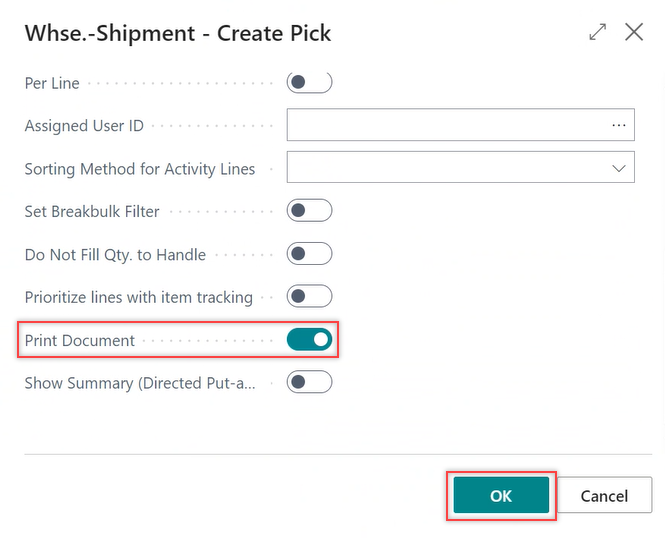Select Sorting Method for Activity Lines label

click(x=139, y=169)
